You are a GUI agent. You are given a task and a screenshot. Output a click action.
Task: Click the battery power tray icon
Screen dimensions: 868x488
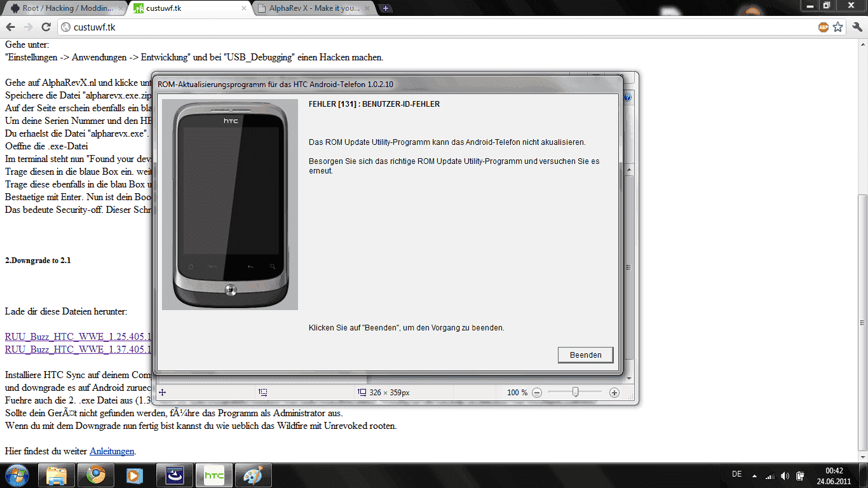coord(801,475)
